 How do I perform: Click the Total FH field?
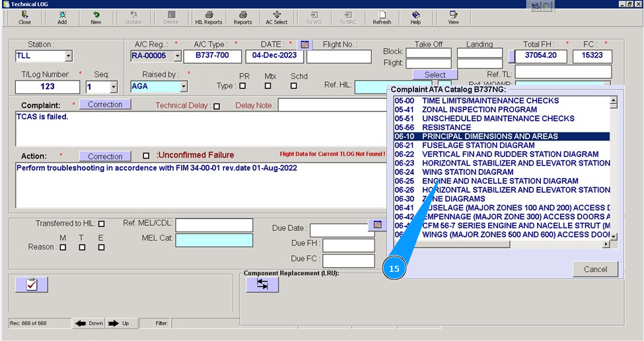click(x=541, y=56)
